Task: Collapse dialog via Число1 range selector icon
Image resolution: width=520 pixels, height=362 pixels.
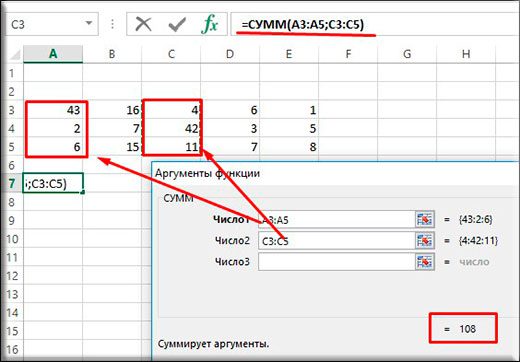Action: (x=425, y=219)
